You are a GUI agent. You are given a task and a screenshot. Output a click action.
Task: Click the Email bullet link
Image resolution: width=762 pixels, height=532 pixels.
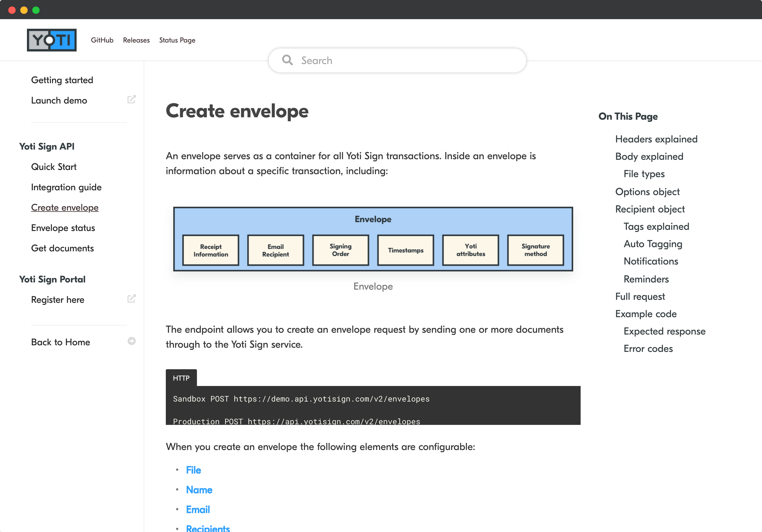click(198, 510)
